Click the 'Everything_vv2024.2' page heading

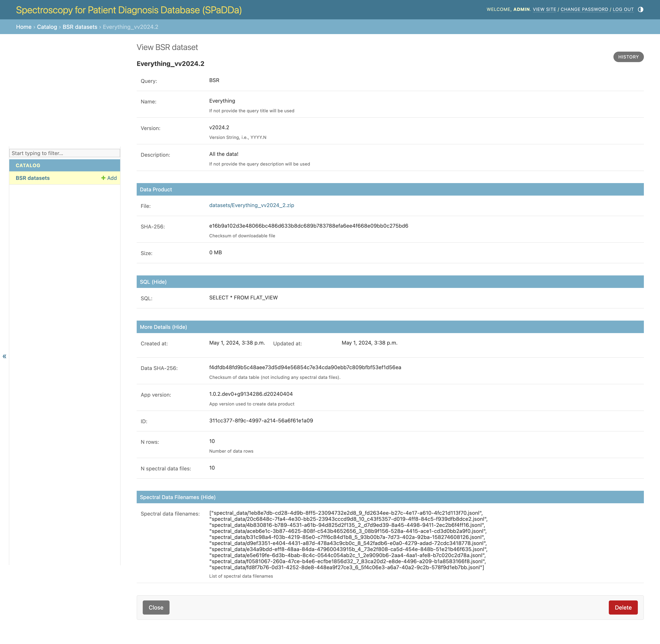(170, 64)
